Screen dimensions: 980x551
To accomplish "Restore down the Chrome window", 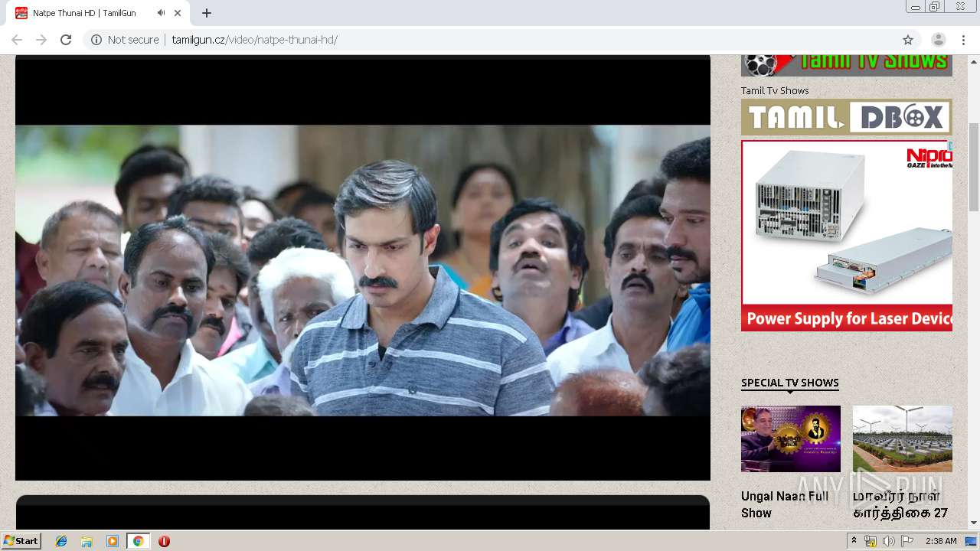I will coord(935,7).
